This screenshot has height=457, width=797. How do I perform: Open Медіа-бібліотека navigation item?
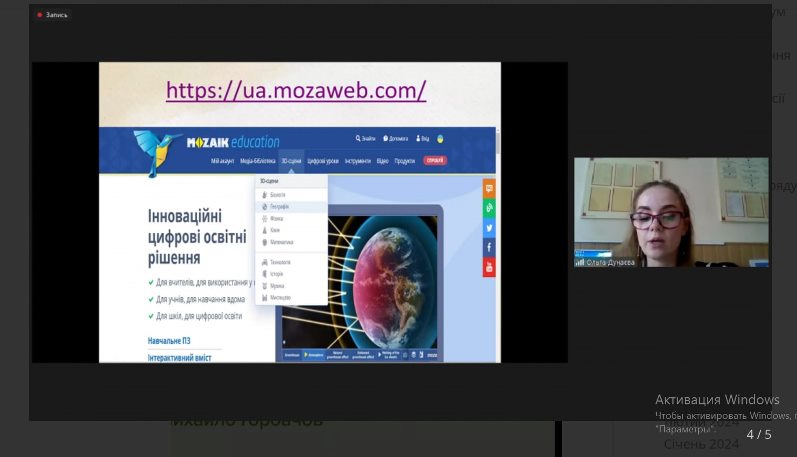tap(258, 161)
